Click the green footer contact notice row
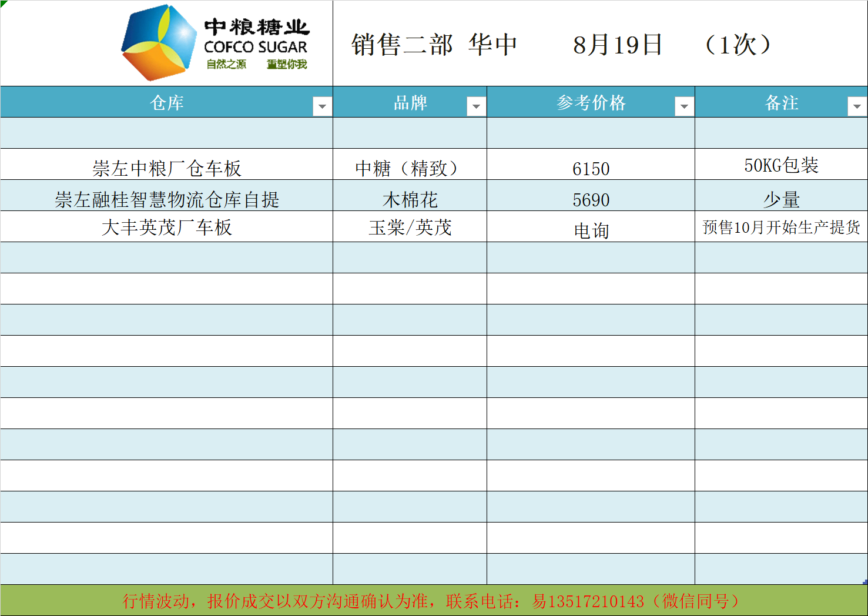Image resolution: width=868 pixels, height=616 pixels. coord(434,601)
